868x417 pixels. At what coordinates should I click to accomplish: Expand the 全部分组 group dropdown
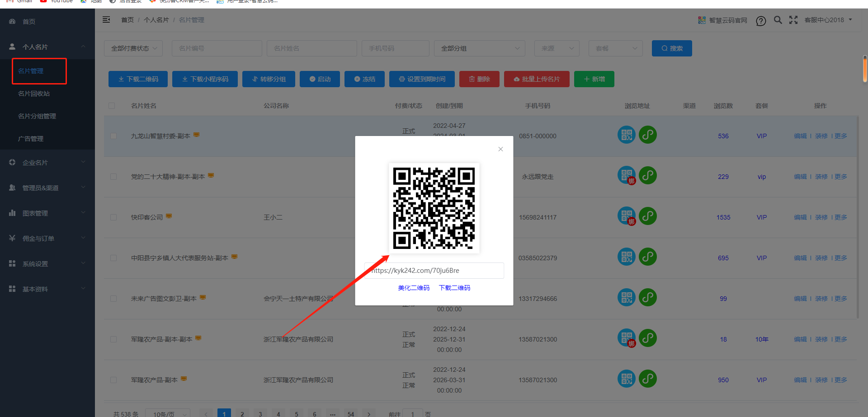pyautogui.click(x=479, y=48)
